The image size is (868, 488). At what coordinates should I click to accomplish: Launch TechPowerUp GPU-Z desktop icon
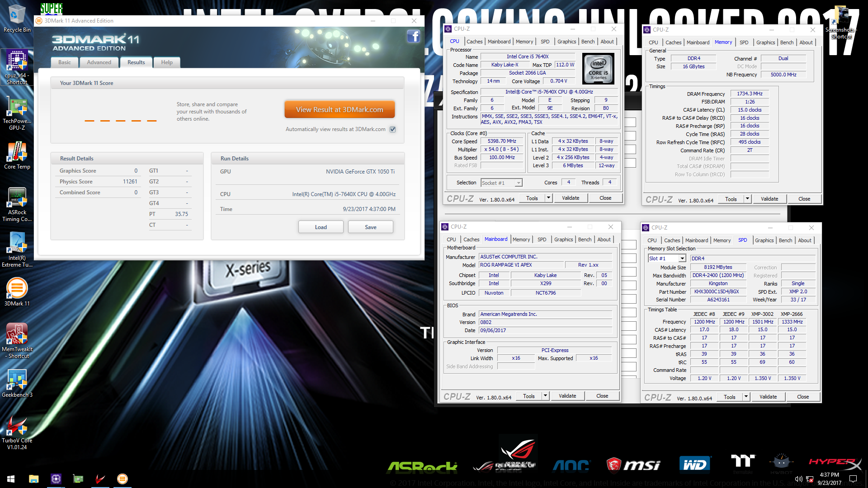coord(17,113)
